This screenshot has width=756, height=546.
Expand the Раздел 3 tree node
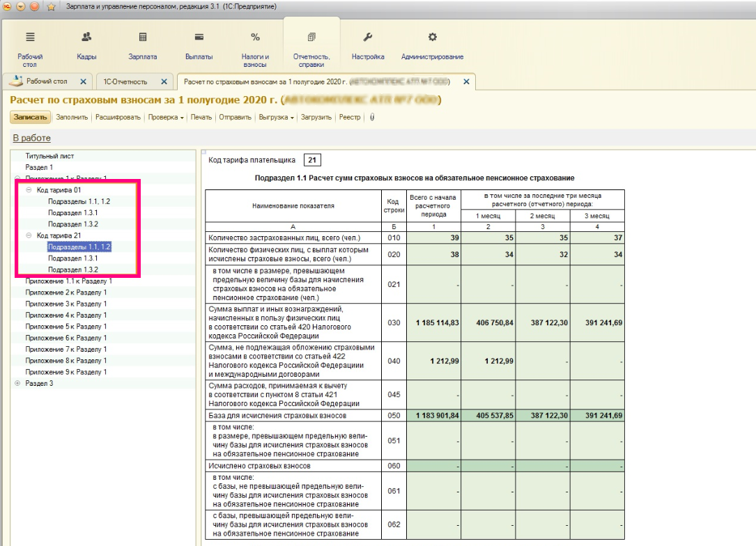point(17,383)
